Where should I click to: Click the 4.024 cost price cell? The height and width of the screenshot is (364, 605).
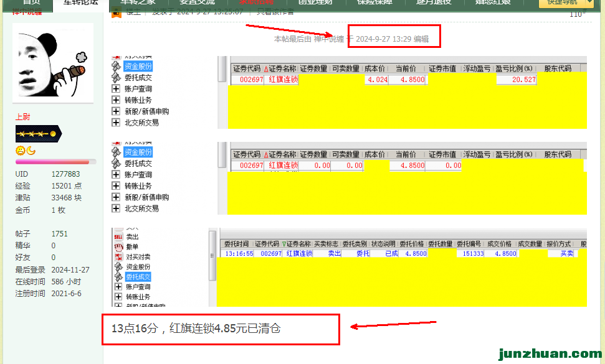pyautogui.click(x=376, y=80)
